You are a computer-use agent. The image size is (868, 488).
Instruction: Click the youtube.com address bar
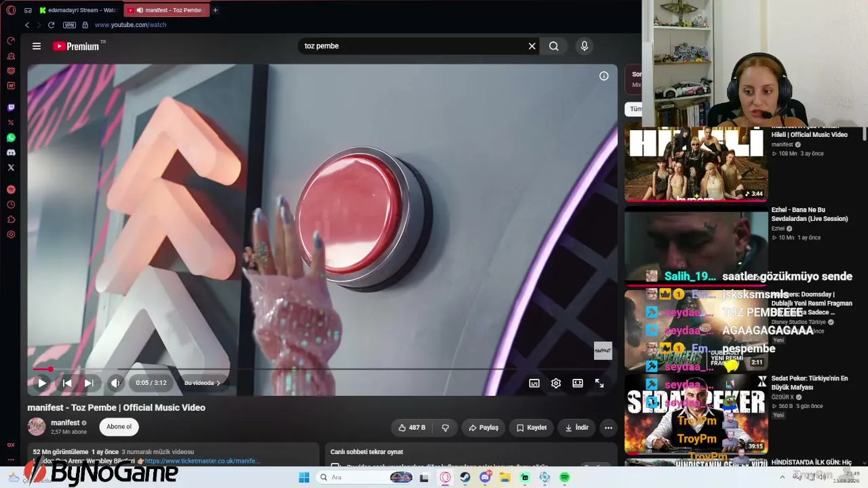pyautogui.click(x=130, y=25)
